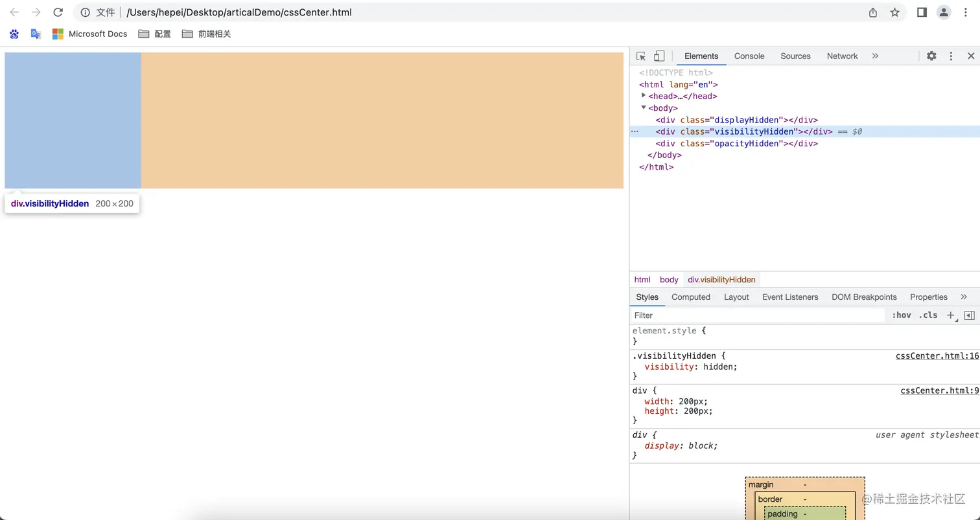Select the opacityHidden div node
This screenshot has height=520, width=980.
click(x=736, y=143)
